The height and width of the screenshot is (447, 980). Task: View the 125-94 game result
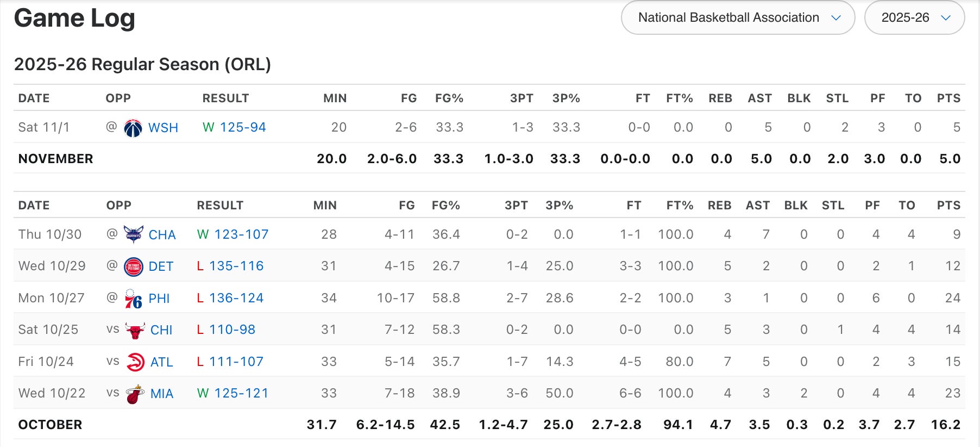243,127
